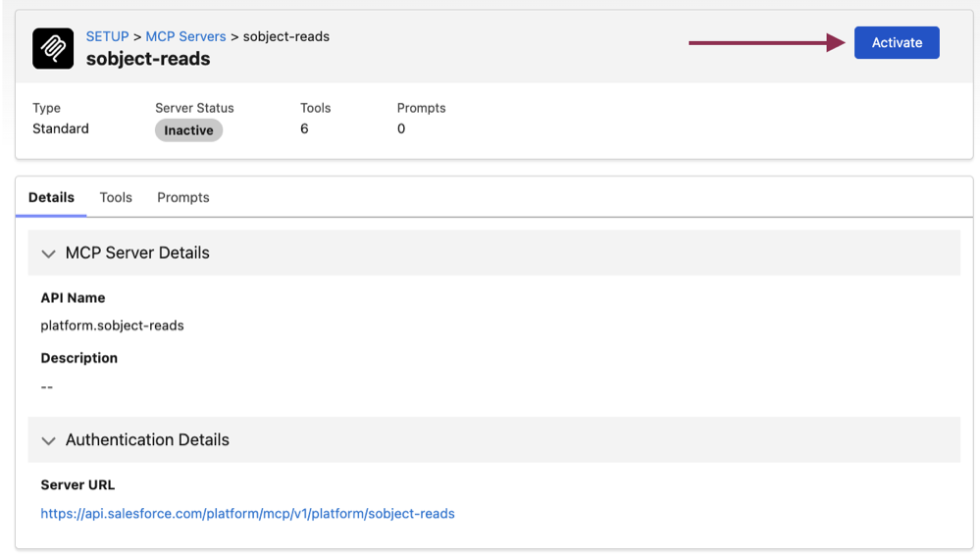
Task: Switch to the Prompts tab
Action: [183, 197]
